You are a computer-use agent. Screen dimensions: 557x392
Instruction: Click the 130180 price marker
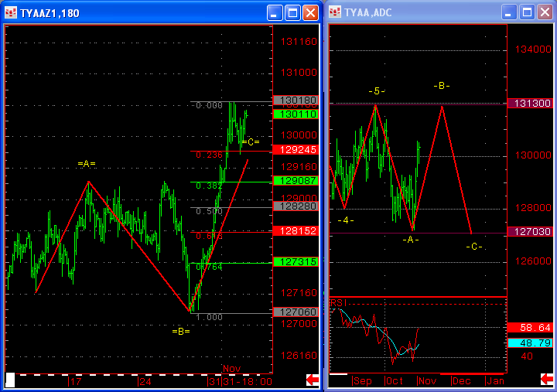coord(294,101)
